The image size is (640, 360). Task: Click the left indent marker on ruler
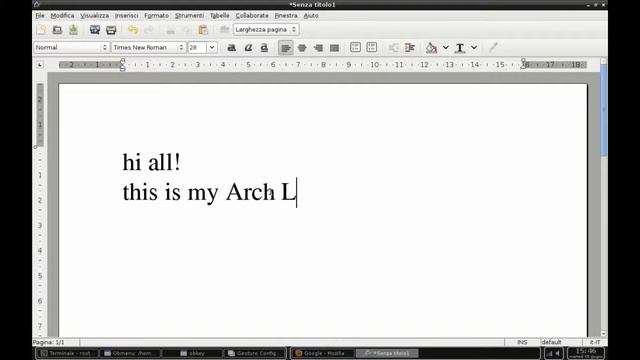point(122,65)
